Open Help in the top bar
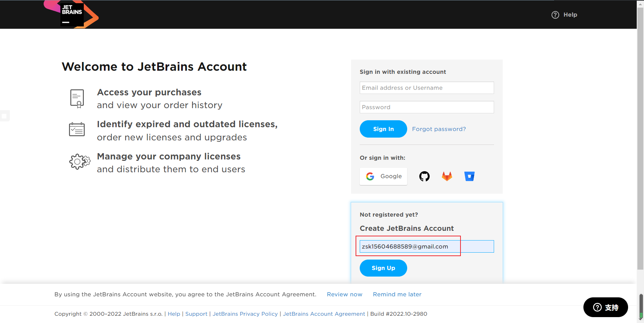The image size is (644, 323). point(564,15)
